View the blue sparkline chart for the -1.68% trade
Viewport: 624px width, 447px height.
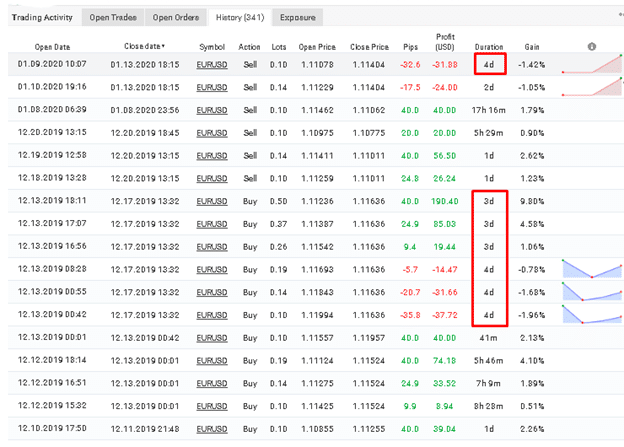592,291
